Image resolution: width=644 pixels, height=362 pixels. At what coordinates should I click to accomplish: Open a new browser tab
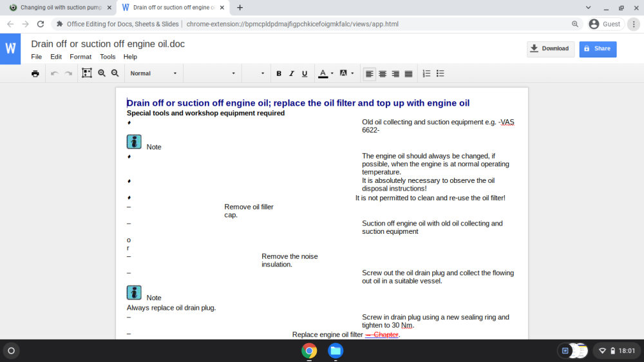[240, 7]
